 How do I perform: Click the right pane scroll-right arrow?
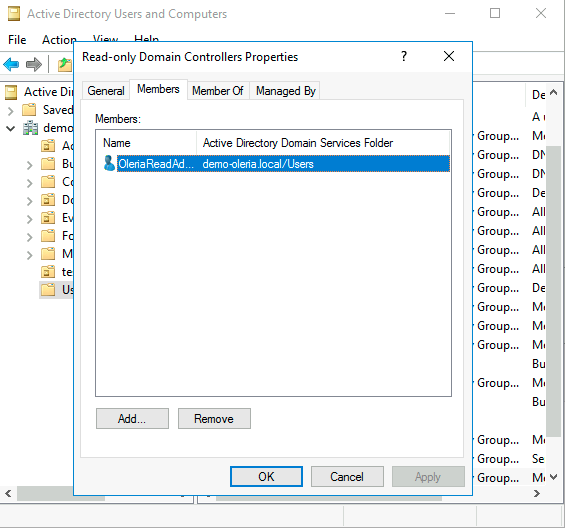click(537, 493)
